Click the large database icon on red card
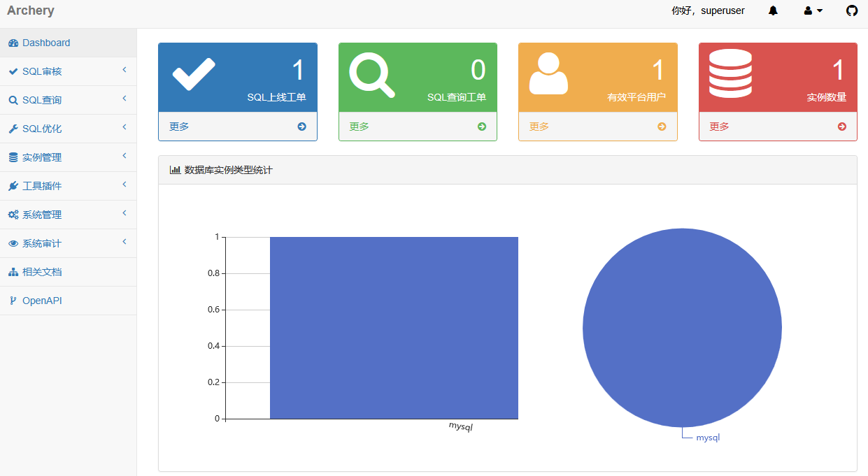 tap(730, 73)
